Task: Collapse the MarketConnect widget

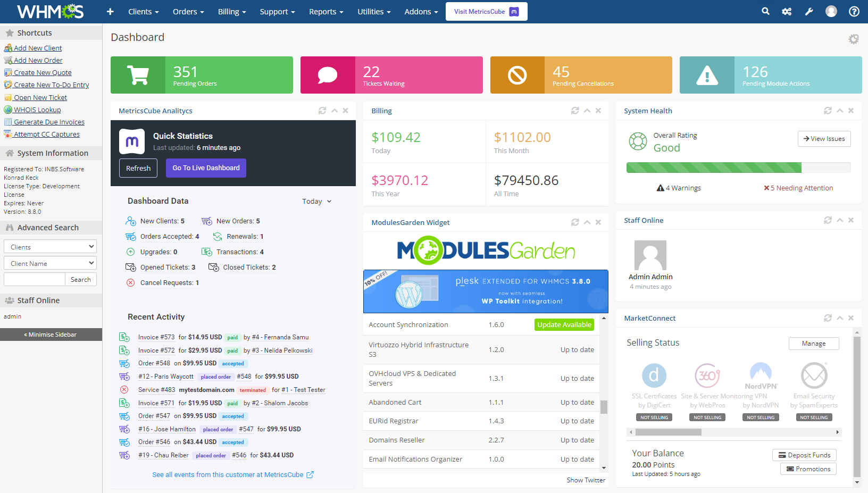Action: [x=840, y=318]
